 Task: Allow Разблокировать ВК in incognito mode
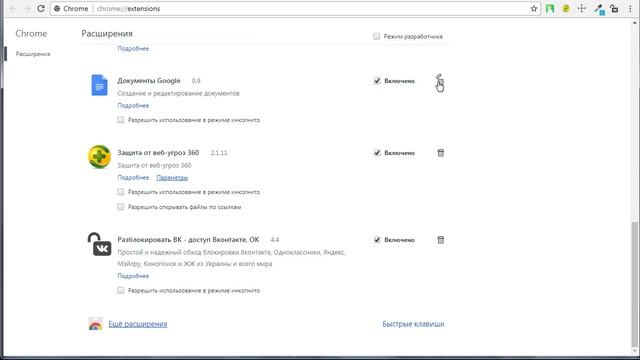[120, 290]
